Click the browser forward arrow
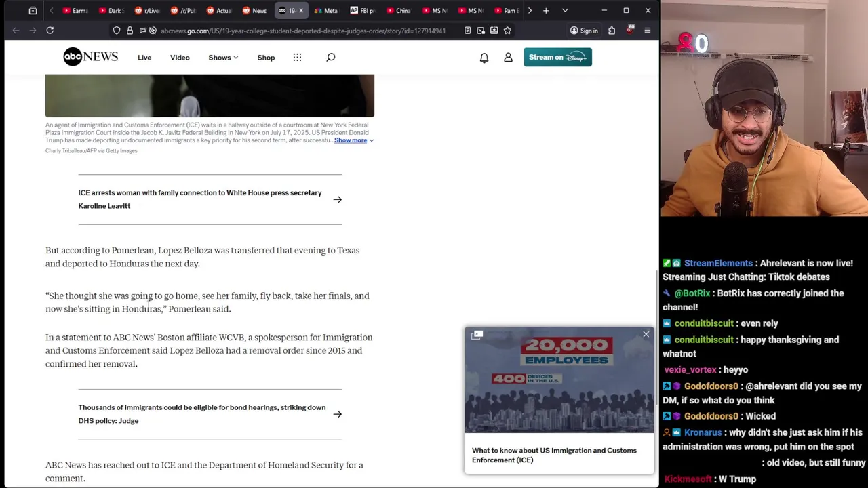Image resolution: width=868 pixels, height=488 pixels. click(33, 30)
